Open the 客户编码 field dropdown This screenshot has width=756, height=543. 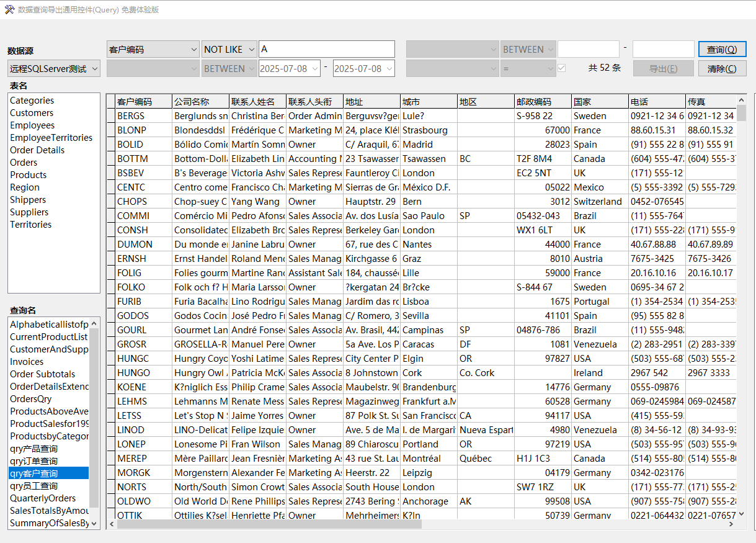pos(153,50)
